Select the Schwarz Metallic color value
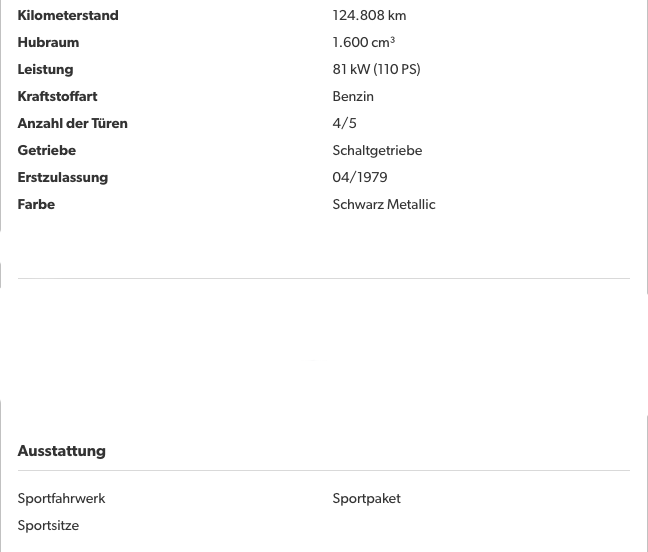This screenshot has height=552, width=648. pos(383,204)
